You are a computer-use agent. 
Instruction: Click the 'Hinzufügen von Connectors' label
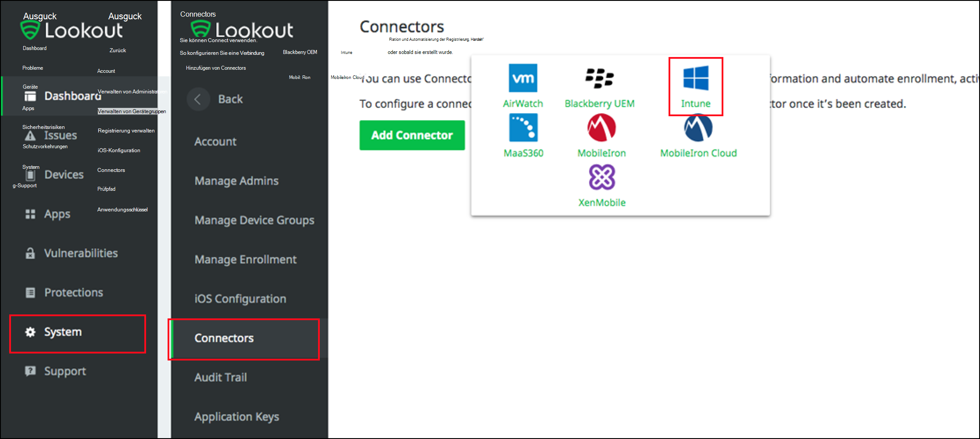click(x=216, y=68)
